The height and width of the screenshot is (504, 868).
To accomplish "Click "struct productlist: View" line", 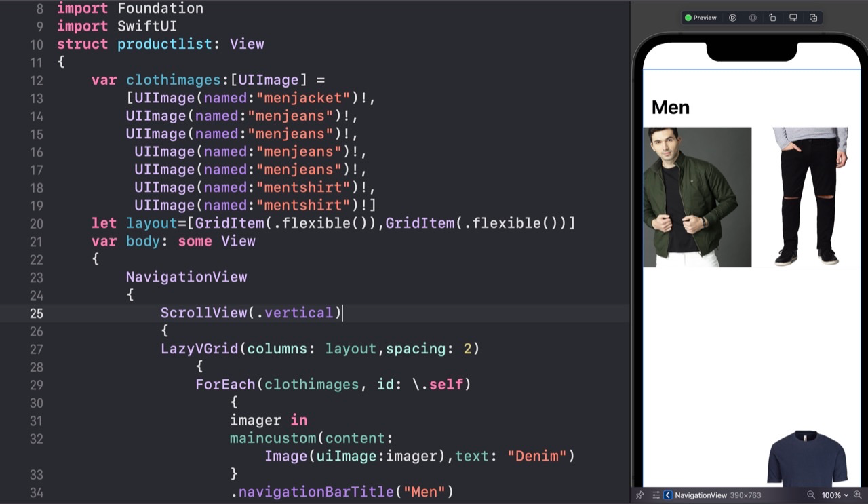I will click(x=161, y=44).
